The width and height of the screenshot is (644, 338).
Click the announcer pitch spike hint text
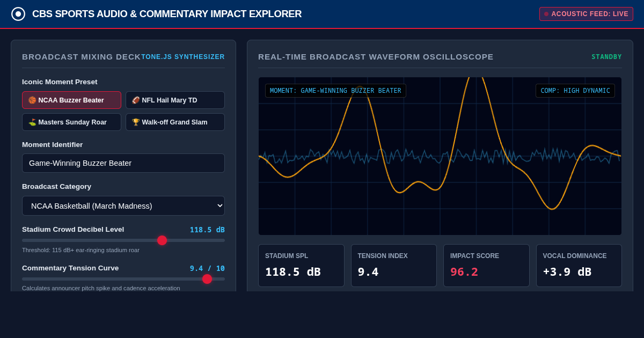pos(101,288)
